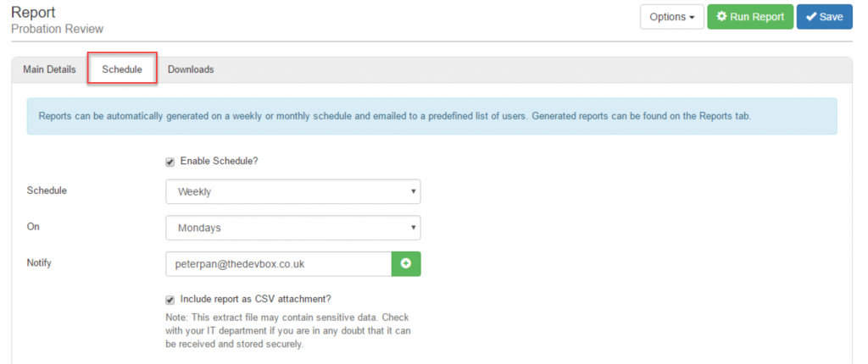
Task: Click the checkmark icon on Save
Action: coord(811,17)
